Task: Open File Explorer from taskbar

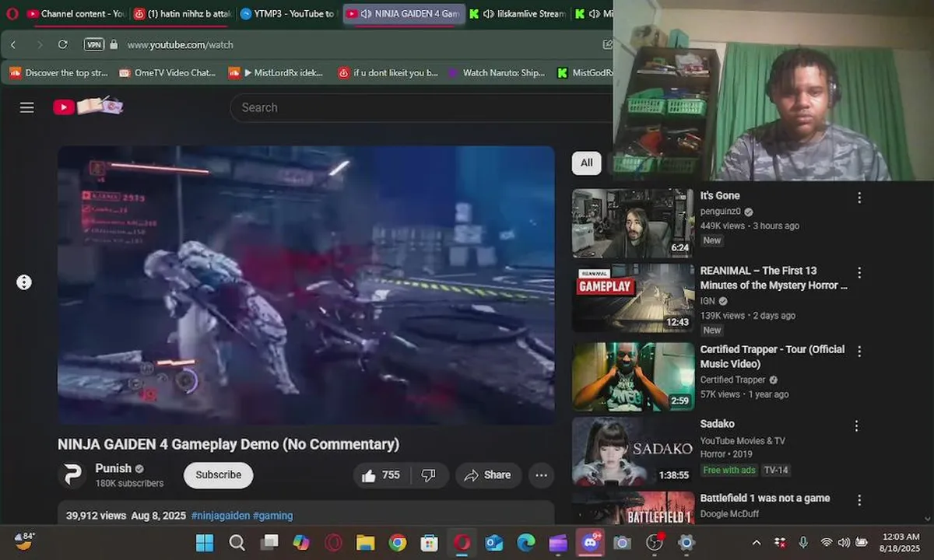Action: 365,542
